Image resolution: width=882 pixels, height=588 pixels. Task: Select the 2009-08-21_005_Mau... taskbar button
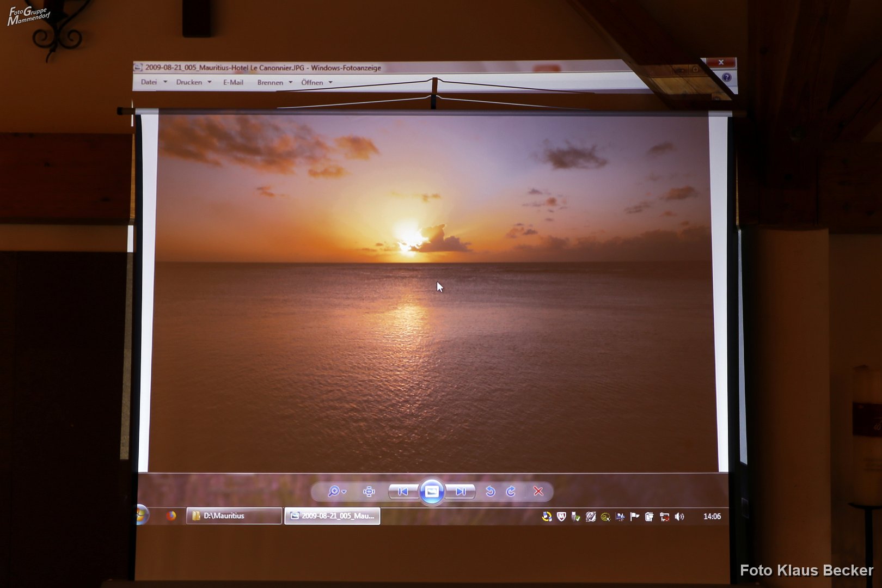332,516
